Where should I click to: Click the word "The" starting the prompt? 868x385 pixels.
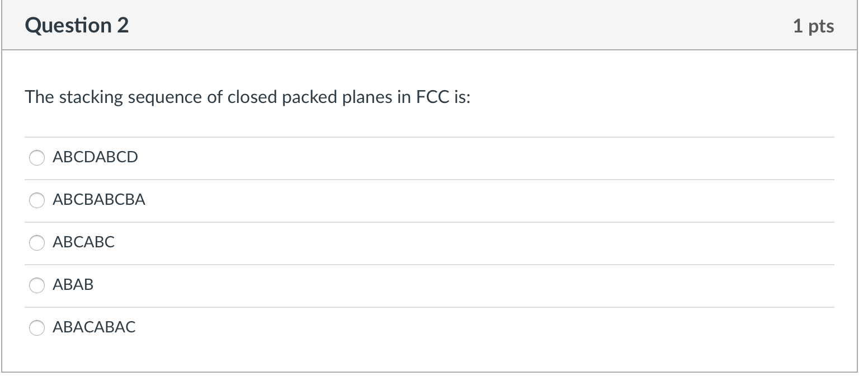(39, 97)
